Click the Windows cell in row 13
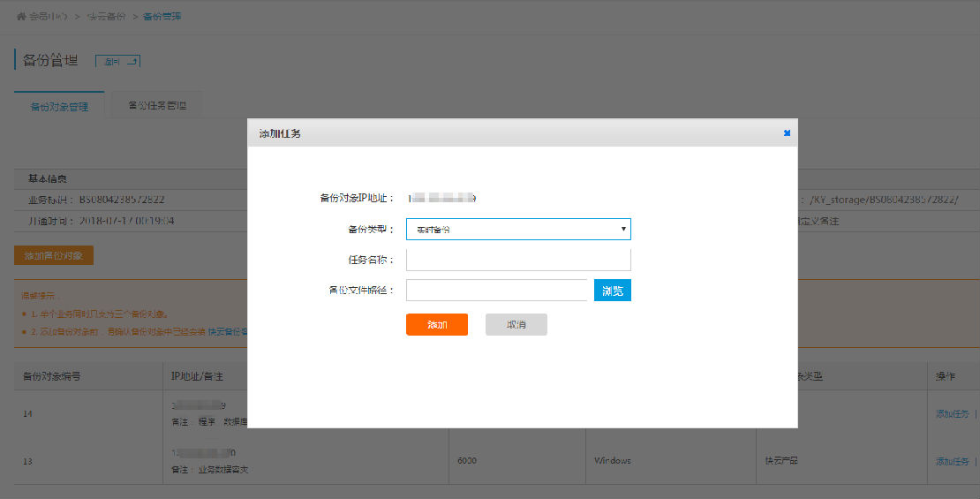 pyautogui.click(x=613, y=460)
